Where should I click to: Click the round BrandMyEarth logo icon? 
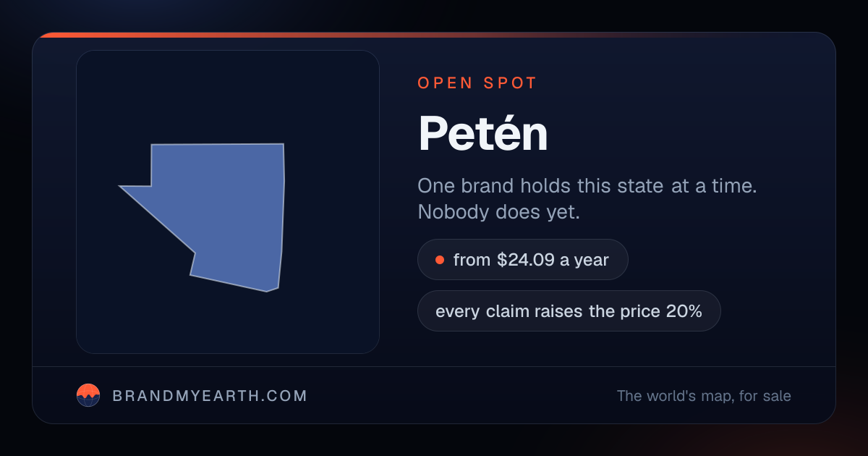pos(88,395)
